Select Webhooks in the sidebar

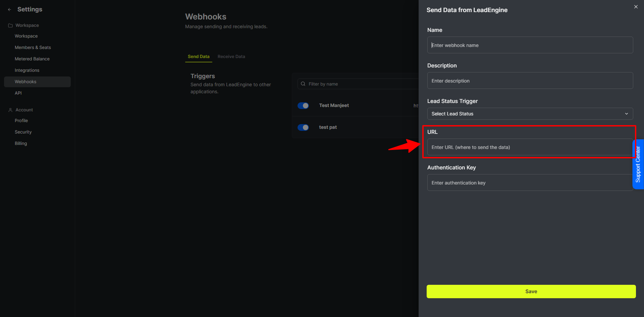click(x=38, y=82)
